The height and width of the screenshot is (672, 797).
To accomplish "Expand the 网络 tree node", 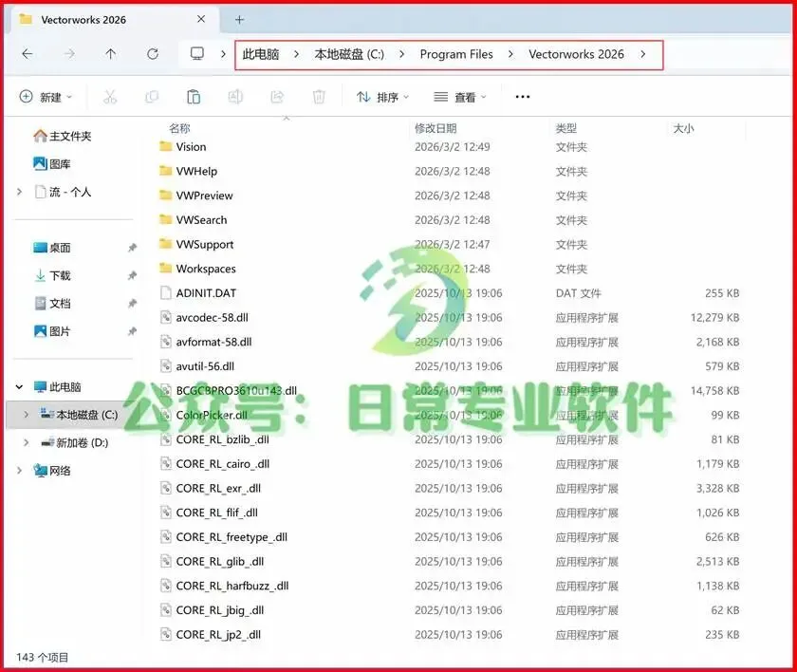I will pos(19,471).
